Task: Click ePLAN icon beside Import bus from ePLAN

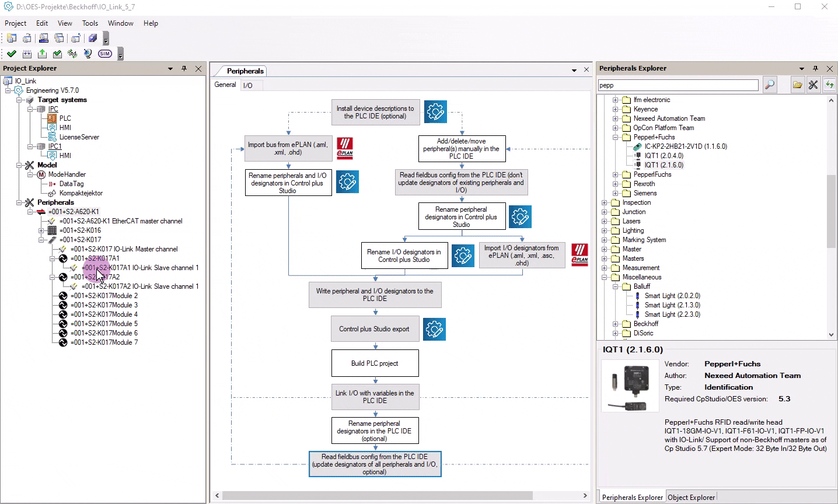Action: (x=345, y=148)
